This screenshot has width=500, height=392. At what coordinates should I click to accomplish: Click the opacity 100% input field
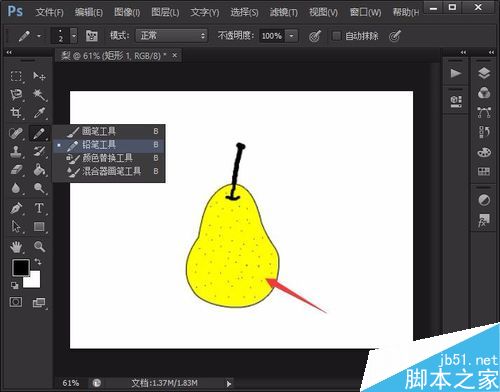(x=272, y=36)
